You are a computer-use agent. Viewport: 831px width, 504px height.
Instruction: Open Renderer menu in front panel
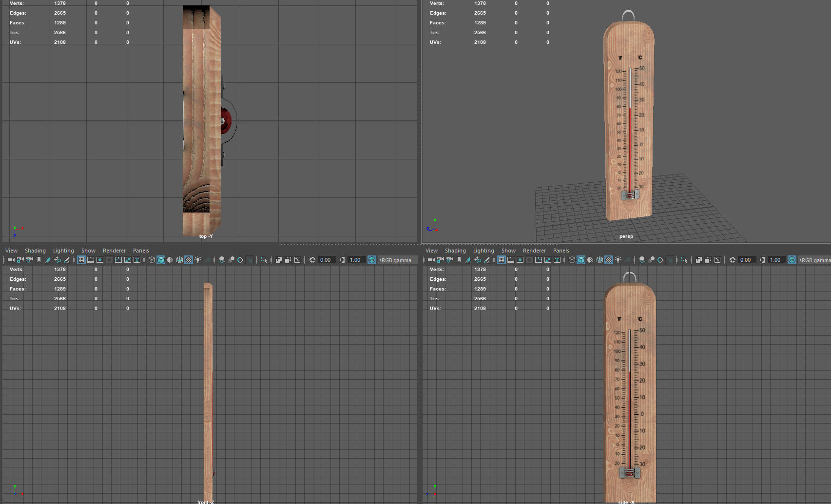tap(114, 251)
